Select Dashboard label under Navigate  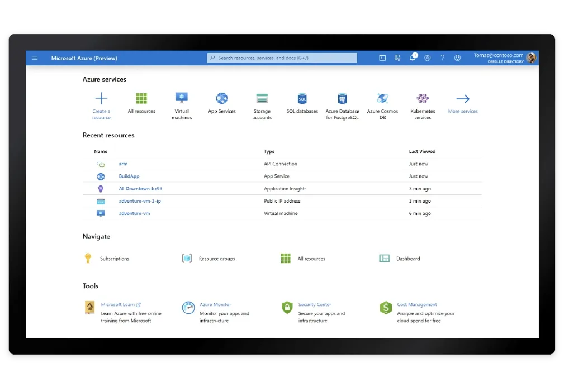click(408, 259)
